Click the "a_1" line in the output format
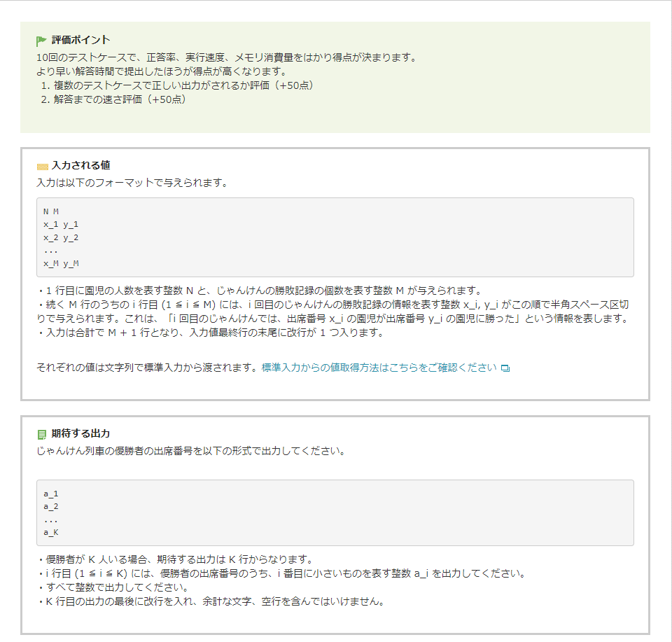The image size is (672, 642). 50,494
